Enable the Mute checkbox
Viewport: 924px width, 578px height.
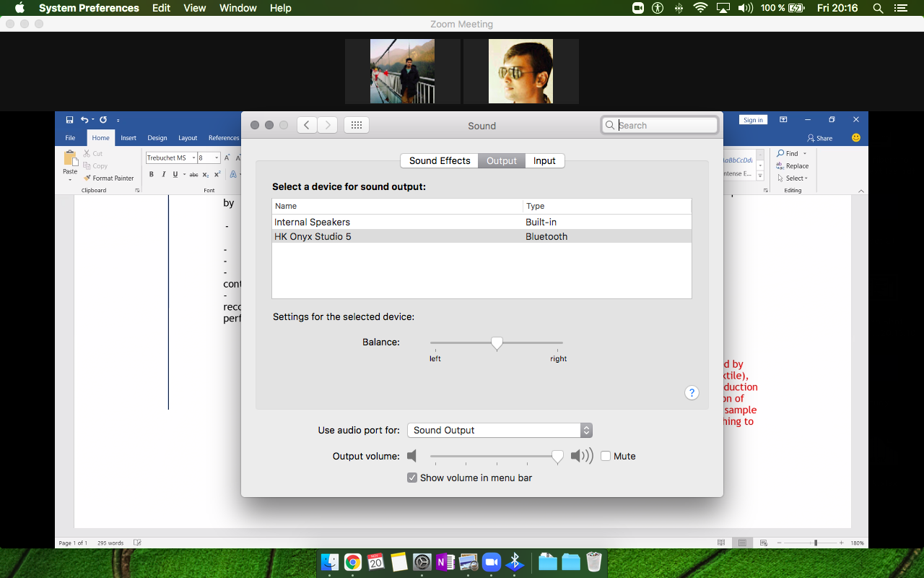click(606, 456)
